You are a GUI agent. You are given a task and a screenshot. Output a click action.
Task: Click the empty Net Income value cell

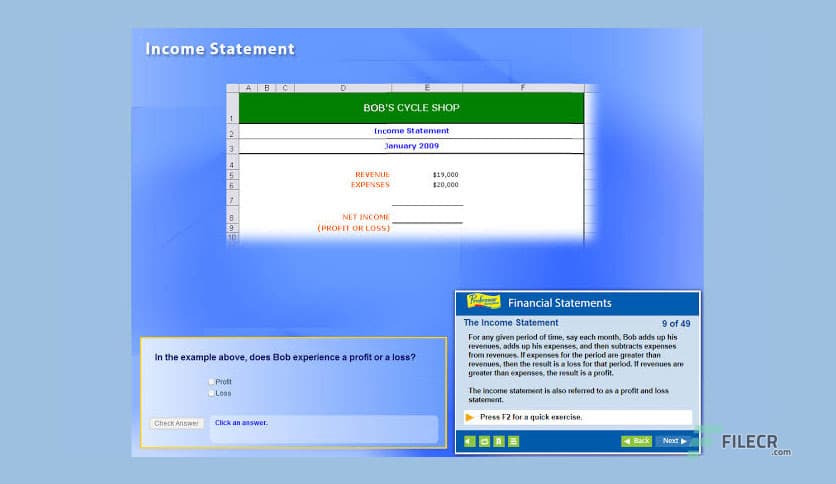point(427,215)
